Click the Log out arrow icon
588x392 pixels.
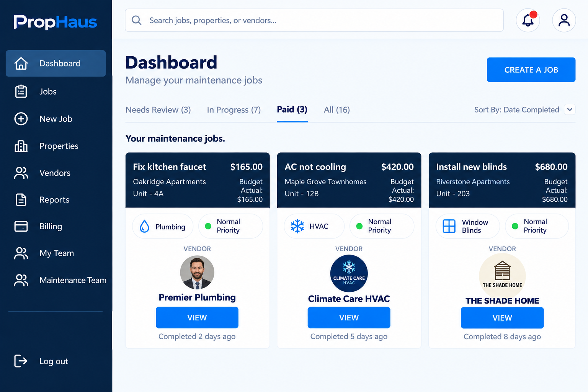coord(21,361)
